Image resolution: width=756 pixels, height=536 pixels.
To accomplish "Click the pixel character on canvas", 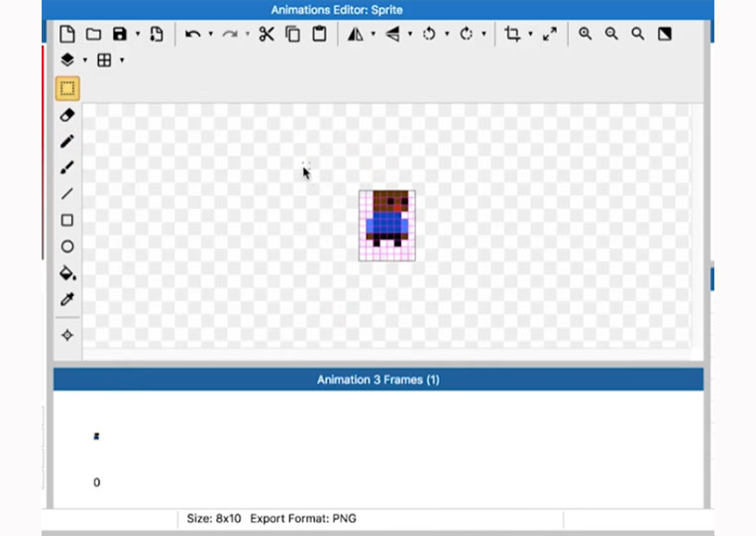I will point(387,225).
